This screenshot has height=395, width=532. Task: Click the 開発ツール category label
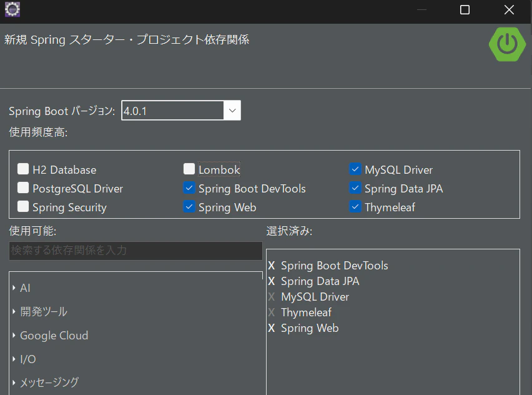44,311
